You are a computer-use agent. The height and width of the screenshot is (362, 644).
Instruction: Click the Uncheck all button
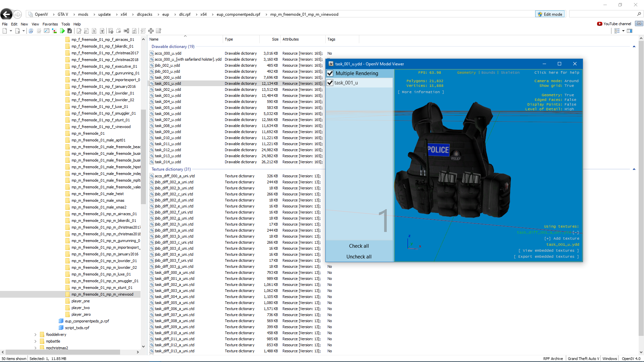pos(359,257)
